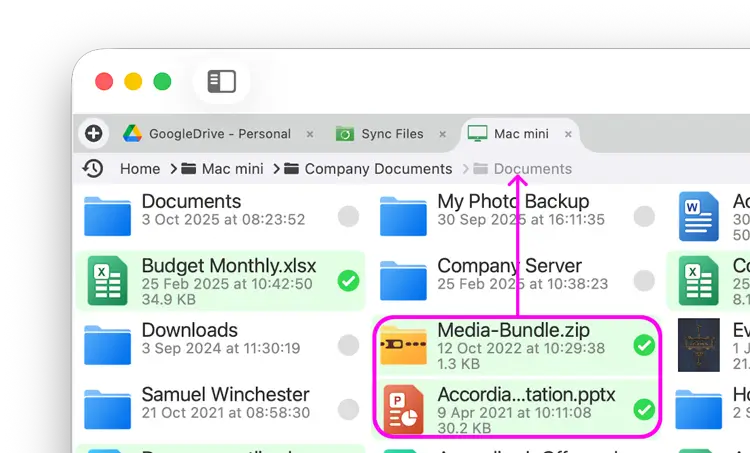Toggle sync checkmark for Media-Bundle.zip
Screen dimensions: 750x453
pyautogui.click(x=644, y=345)
